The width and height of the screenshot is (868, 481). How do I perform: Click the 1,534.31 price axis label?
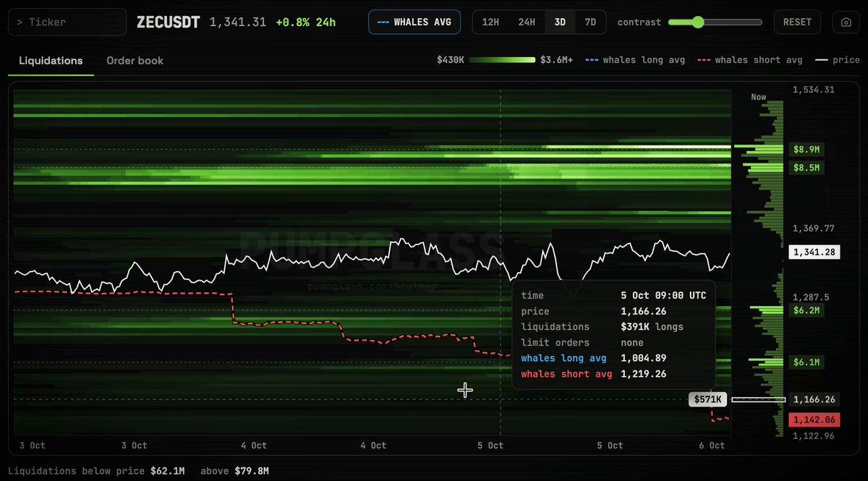814,90
